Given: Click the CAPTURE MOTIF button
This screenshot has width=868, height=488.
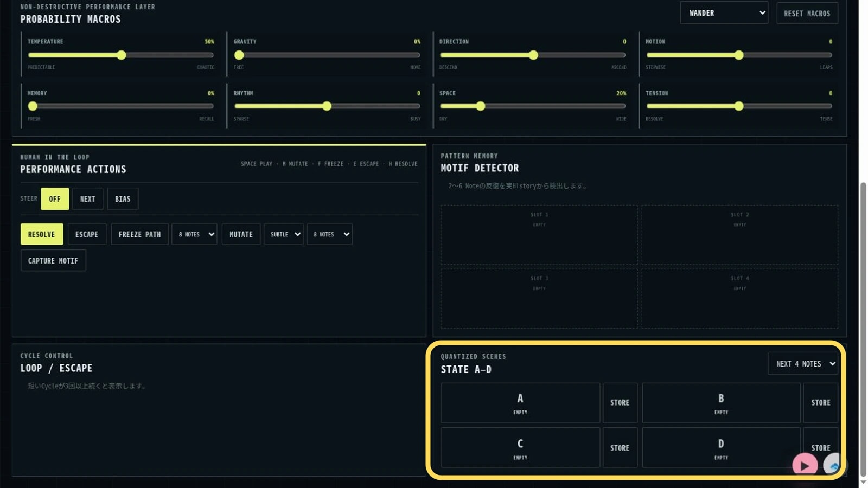Looking at the screenshot, I should (x=53, y=261).
